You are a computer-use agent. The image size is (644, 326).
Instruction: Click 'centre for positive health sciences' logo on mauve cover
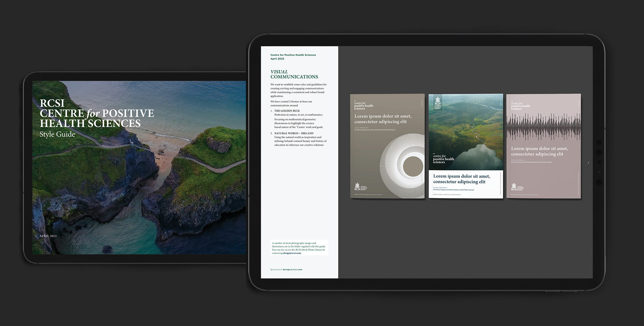pyautogui.click(x=520, y=105)
